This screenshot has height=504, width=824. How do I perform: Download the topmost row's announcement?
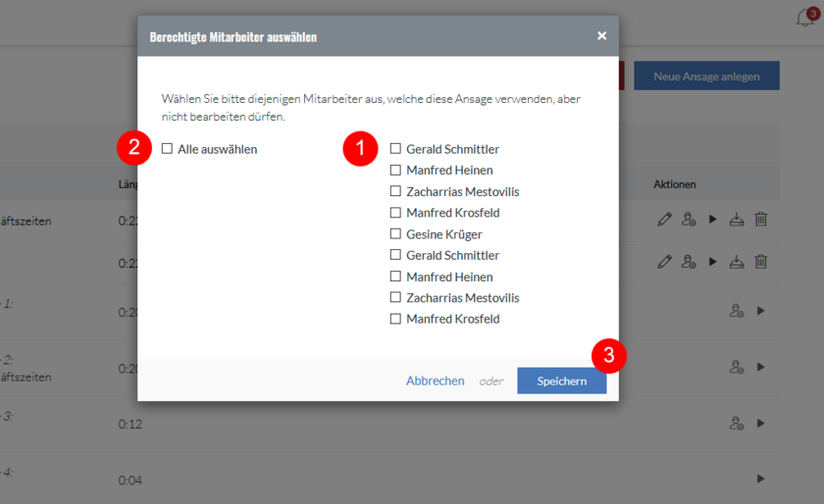(x=737, y=220)
